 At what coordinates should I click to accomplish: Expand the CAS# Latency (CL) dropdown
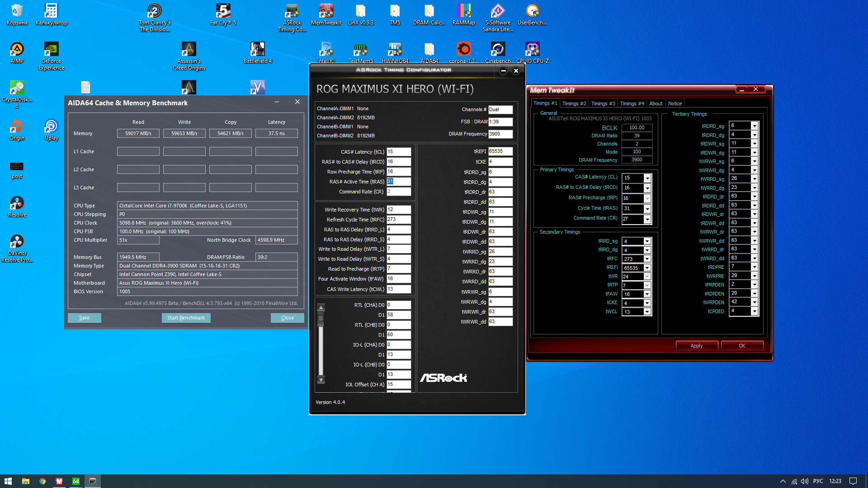[x=647, y=178]
